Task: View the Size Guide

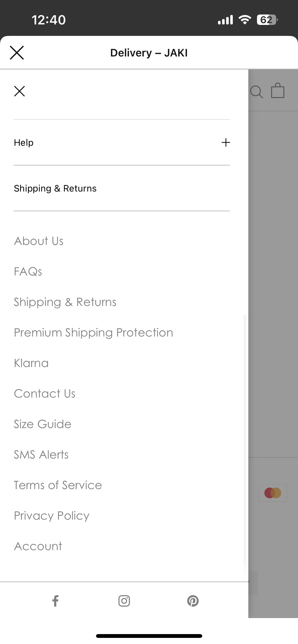Action: click(x=43, y=424)
